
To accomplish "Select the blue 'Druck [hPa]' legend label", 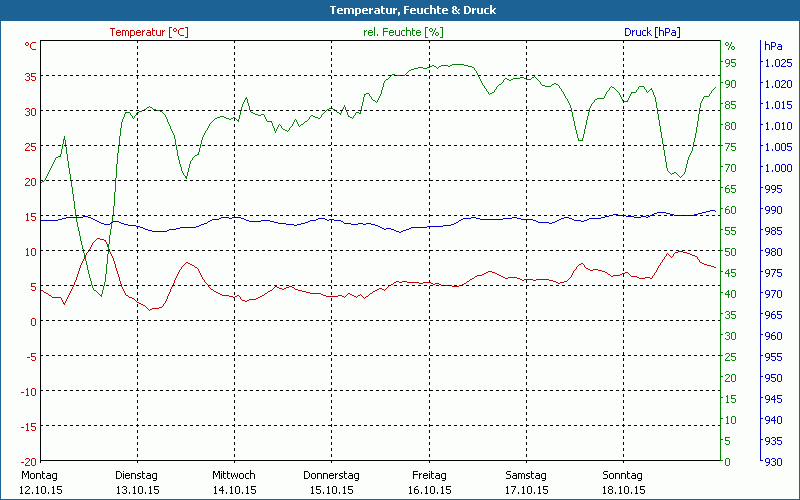I will (652, 32).
